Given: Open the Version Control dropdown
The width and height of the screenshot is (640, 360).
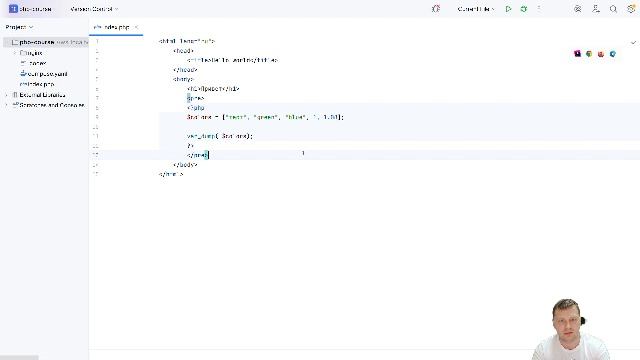Looking at the screenshot, I should (x=94, y=9).
